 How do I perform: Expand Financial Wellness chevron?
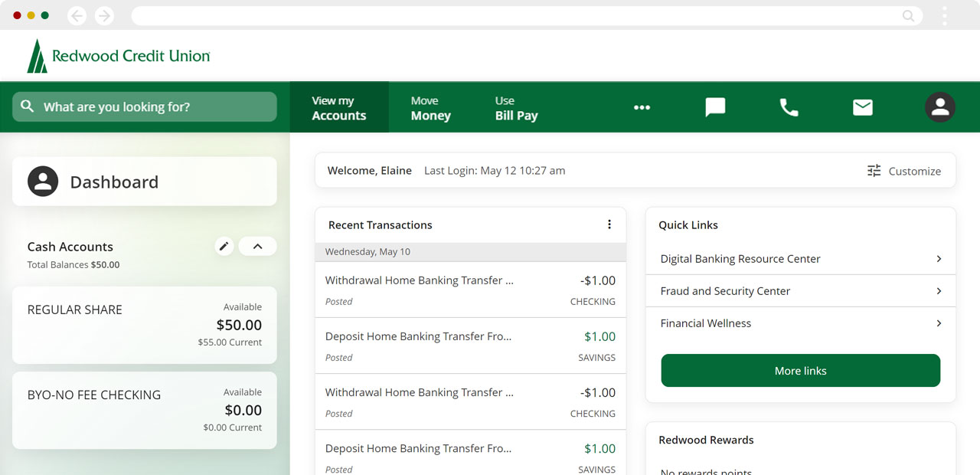(x=939, y=323)
